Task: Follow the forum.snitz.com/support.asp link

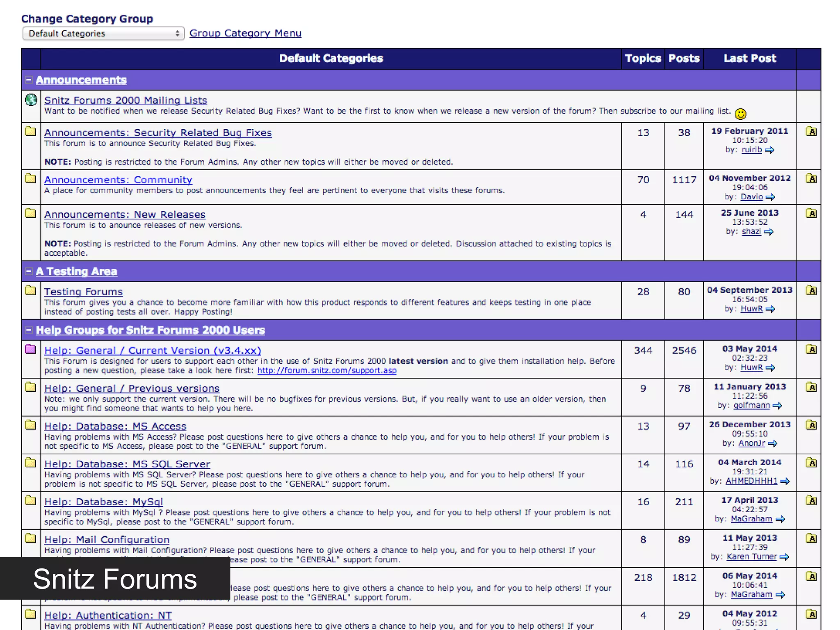Action: pos(327,370)
